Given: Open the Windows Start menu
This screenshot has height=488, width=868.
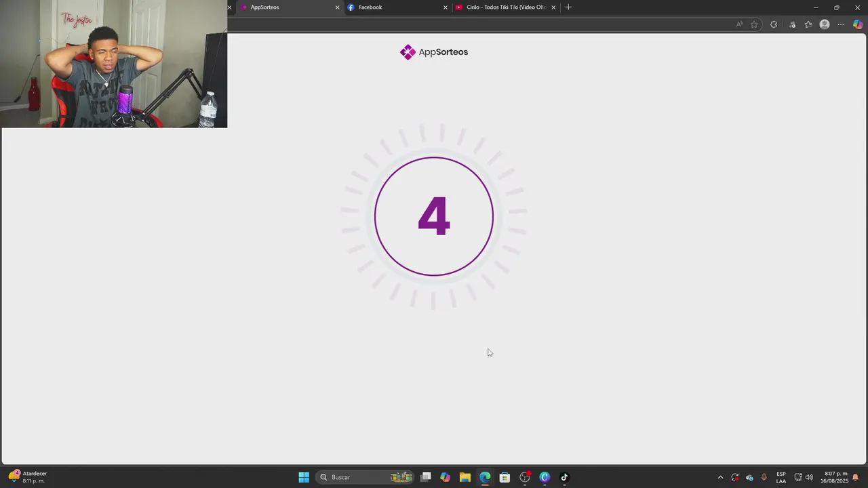Looking at the screenshot, I should pyautogui.click(x=304, y=477).
